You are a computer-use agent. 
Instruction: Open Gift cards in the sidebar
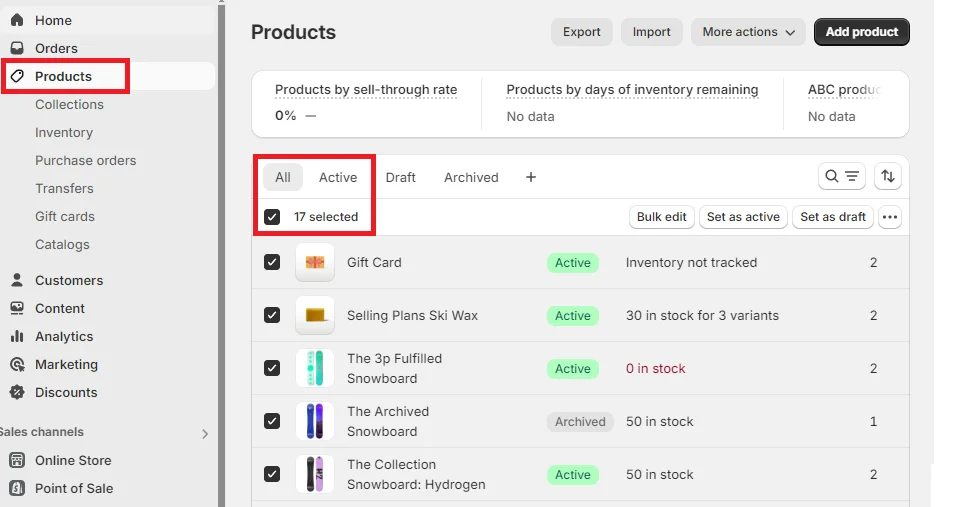coord(65,216)
